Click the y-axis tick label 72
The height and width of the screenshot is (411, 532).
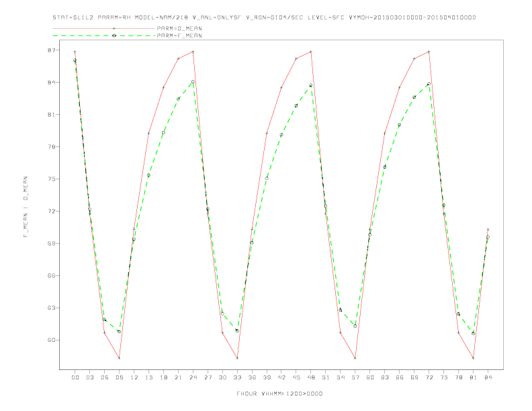click(51, 212)
